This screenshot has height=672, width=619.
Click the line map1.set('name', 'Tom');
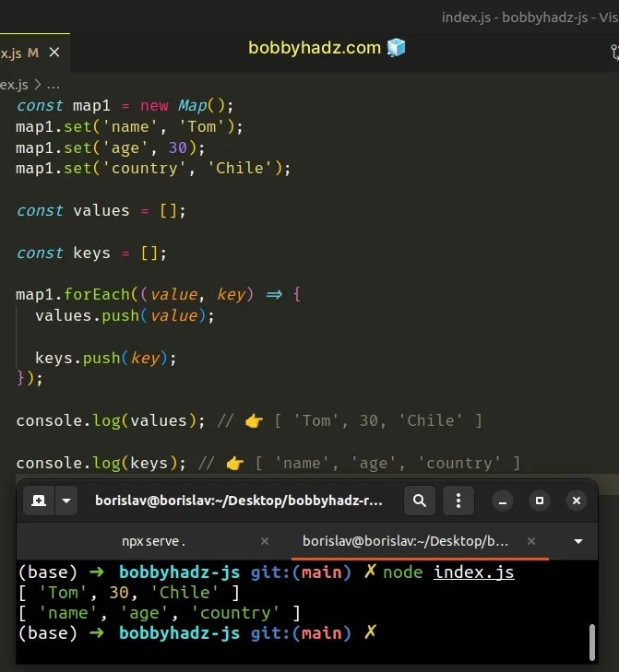click(129, 126)
